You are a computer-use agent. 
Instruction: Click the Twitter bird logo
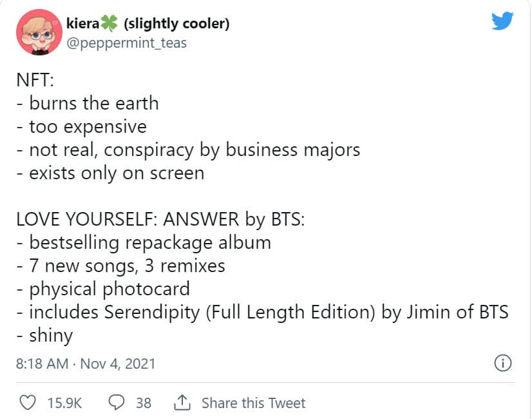coord(502,21)
